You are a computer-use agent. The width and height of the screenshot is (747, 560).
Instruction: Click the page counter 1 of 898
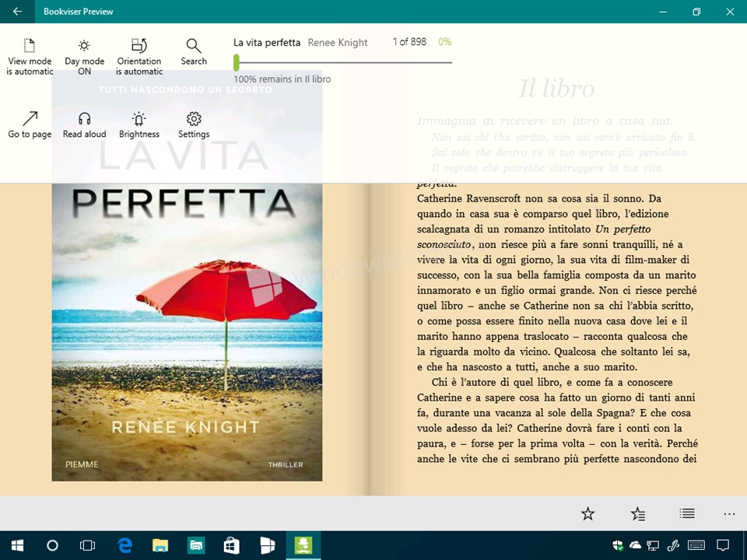[409, 42]
